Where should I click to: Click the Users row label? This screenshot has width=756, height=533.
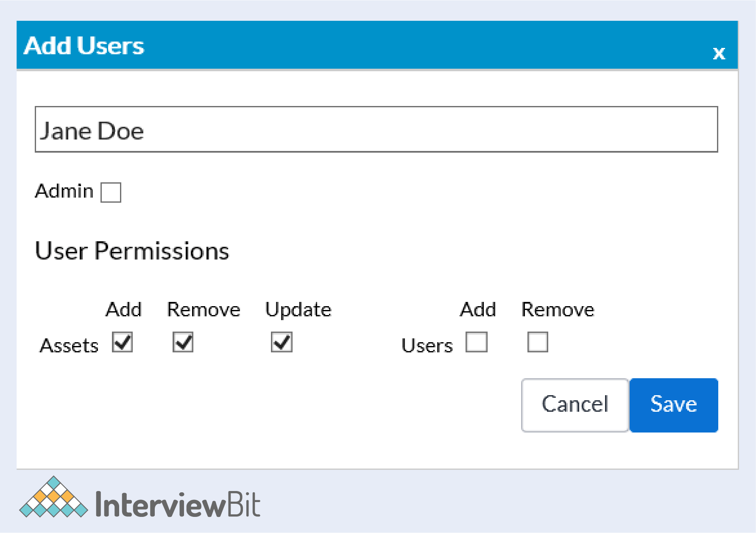[x=427, y=346]
